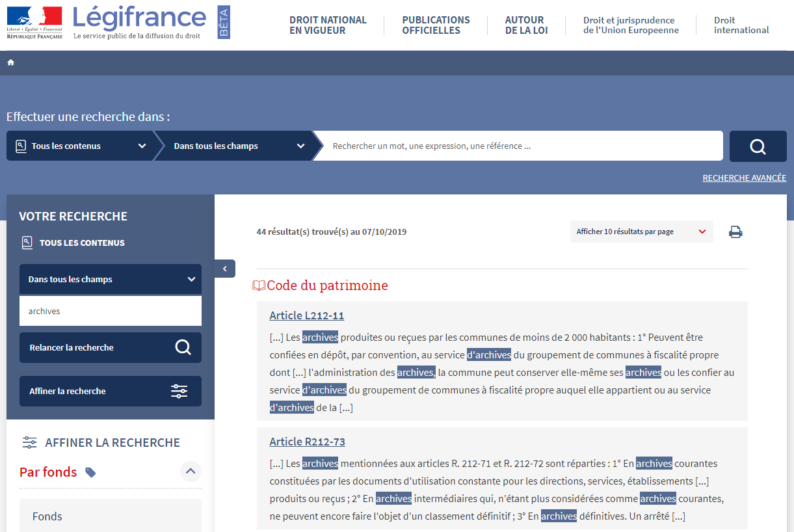Screen dimensions: 794x532
Task: Open the Article L212-11 link
Action: click(307, 316)
